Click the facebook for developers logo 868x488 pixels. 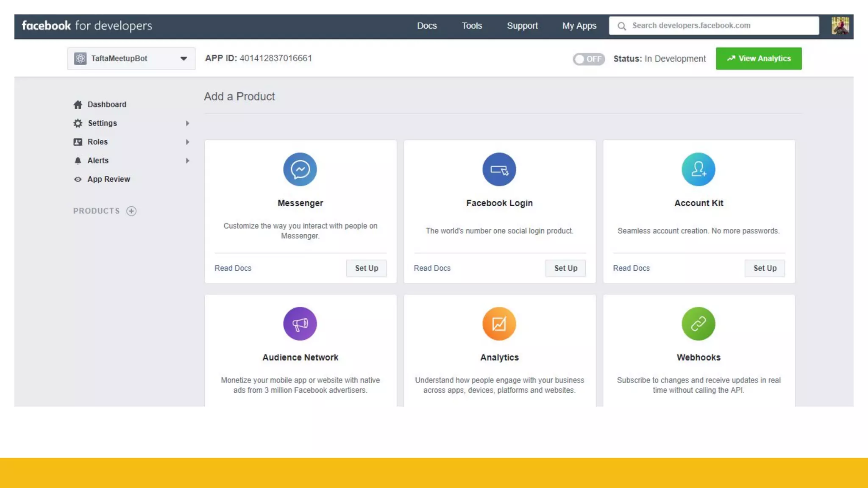87,26
